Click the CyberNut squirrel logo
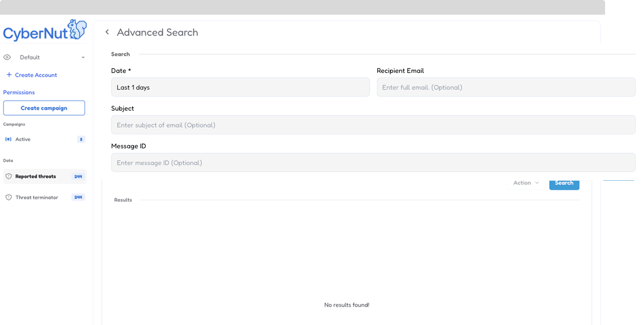Image resolution: width=644 pixels, height=325 pixels. pyautogui.click(x=45, y=31)
